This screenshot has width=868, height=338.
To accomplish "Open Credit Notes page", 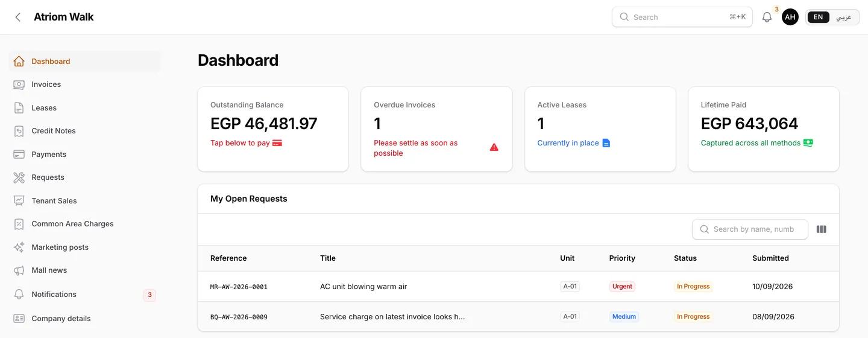I will click(85, 131).
